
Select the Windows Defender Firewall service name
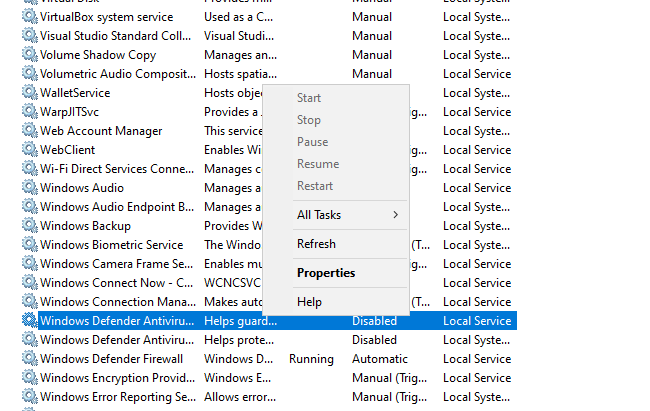tap(112, 359)
